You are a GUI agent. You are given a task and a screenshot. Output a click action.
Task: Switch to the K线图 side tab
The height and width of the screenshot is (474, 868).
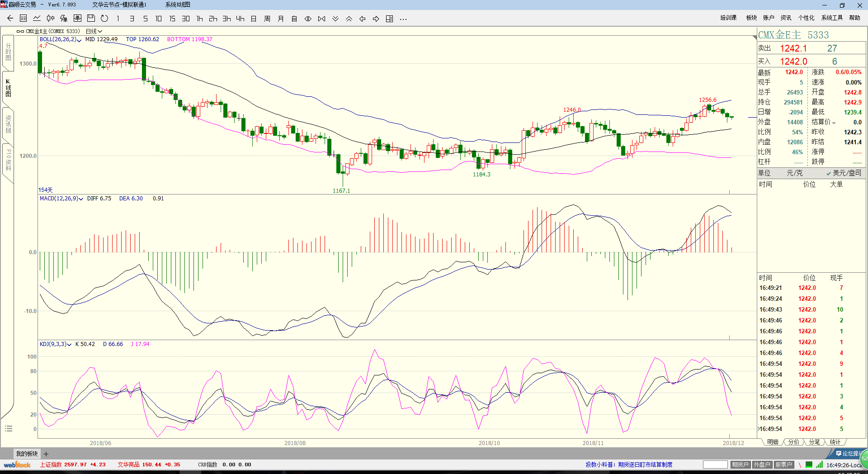[8, 88]
